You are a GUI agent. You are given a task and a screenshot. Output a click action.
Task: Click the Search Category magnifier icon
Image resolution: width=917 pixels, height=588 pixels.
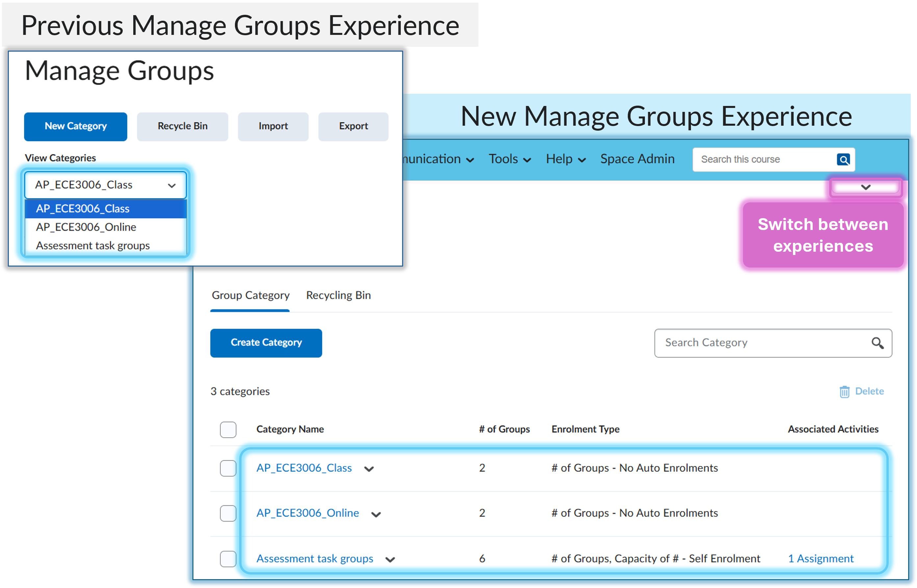pos(877,343)
